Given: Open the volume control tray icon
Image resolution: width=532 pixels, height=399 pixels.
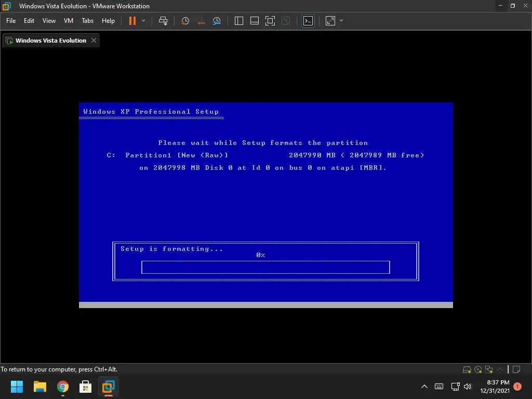Looking at the screenshot, I should [x=468, y=387].
